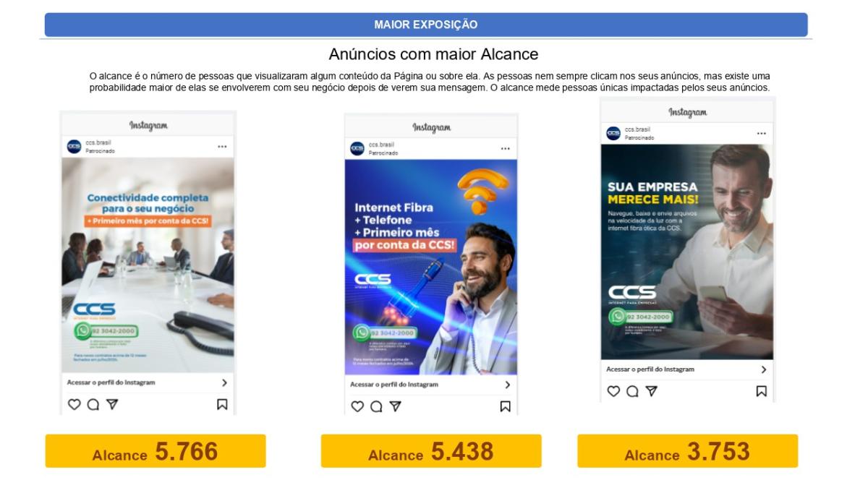868x488 pixels.
Task: Click the ccs.brasil avatar on the third ad
Action: 613,133
